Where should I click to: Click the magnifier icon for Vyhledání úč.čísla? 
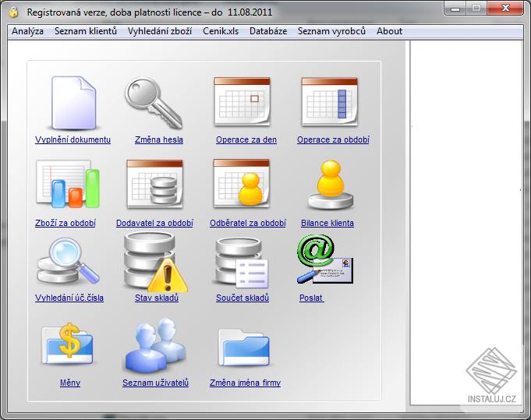[68, 261]
